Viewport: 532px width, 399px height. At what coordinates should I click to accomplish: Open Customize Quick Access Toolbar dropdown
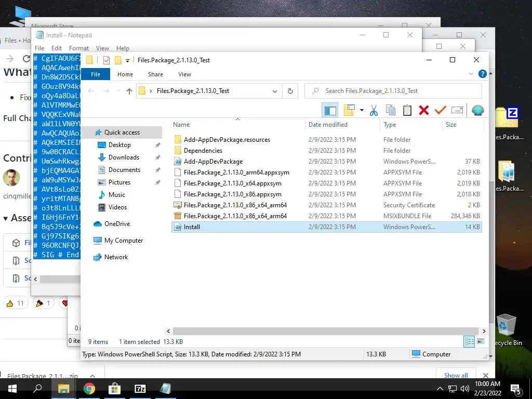[x=128, y=61]
